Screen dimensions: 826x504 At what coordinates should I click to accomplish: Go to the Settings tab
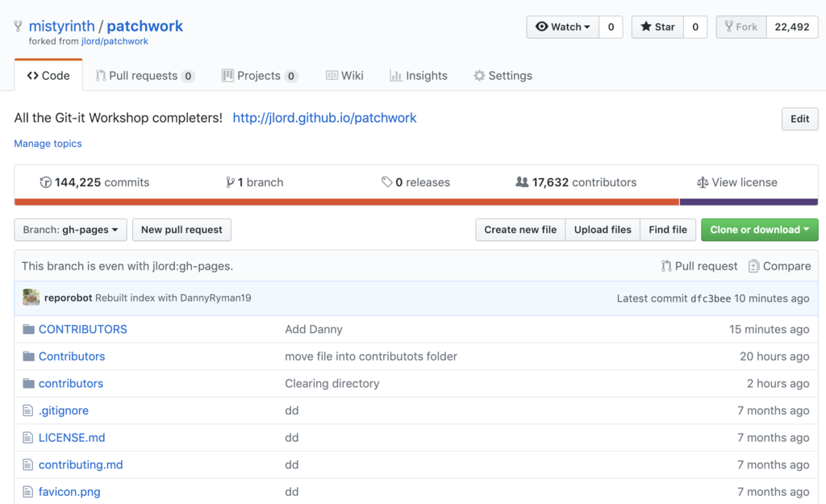503,75
